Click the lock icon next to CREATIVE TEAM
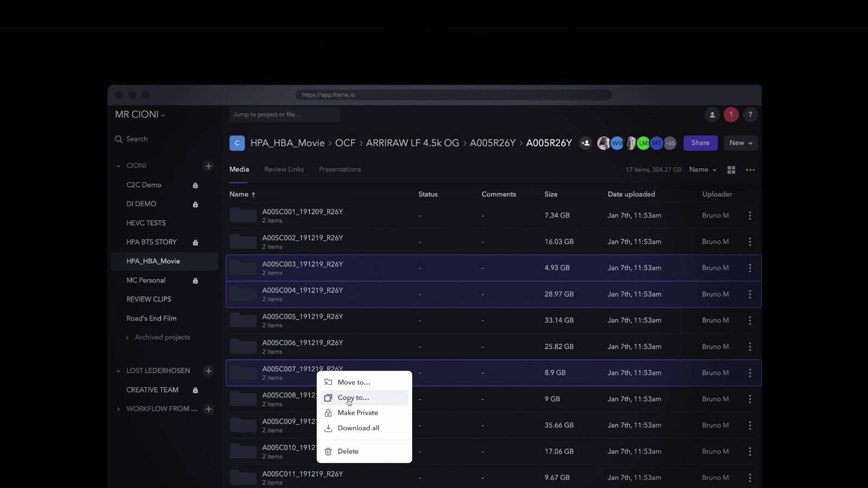Viewport: 868px width, 488px height. coord(195,390)
